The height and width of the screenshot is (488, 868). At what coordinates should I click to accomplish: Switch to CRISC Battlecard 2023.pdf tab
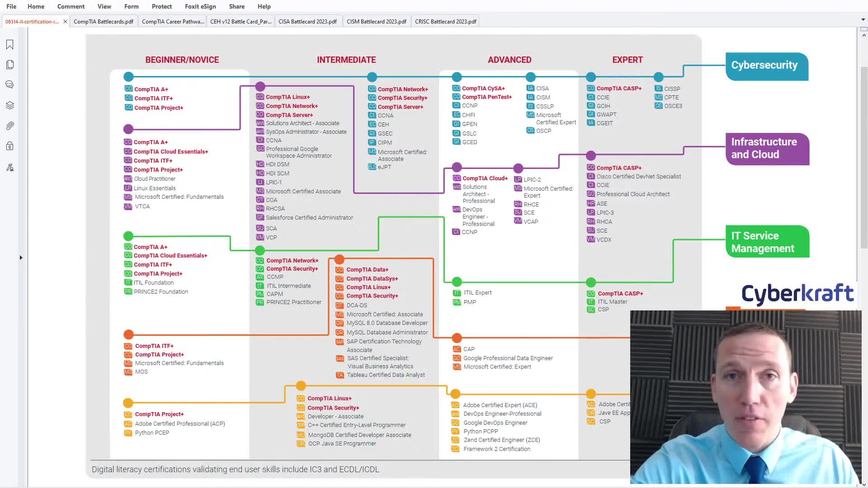[445, 21]
